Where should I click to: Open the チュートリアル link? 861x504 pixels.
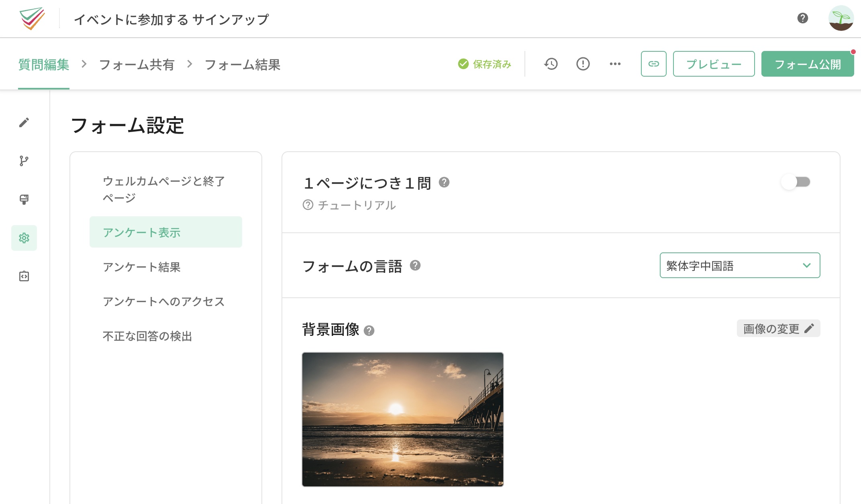349,205
